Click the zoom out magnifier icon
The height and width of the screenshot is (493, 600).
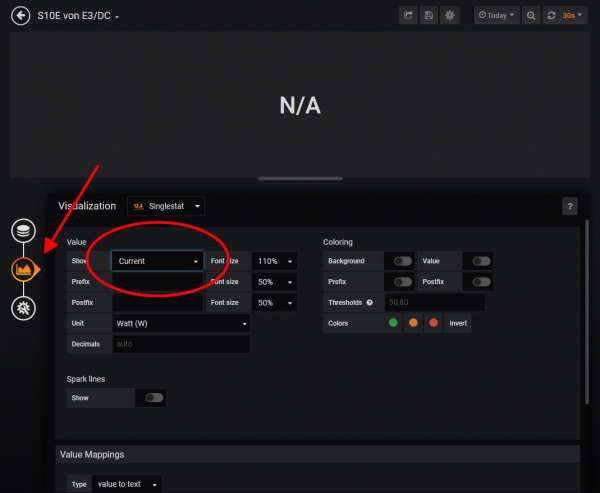(531, 15)
